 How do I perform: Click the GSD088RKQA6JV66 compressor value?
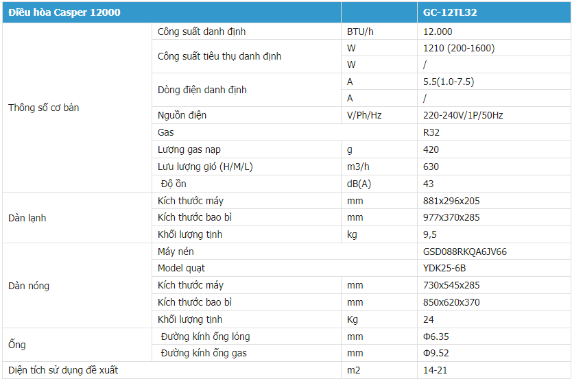click(465, 252)
